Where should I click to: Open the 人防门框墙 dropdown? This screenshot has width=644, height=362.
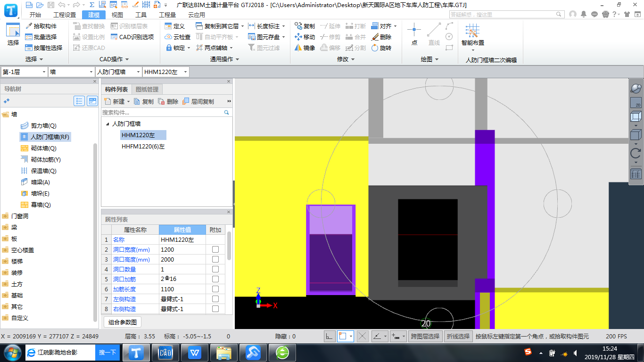point(118,72)
